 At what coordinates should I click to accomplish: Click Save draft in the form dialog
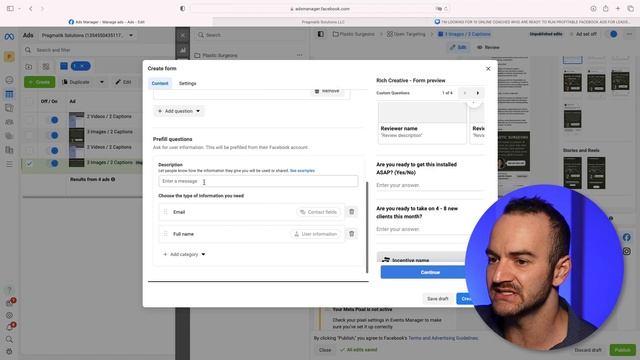(x=438, y=299)
